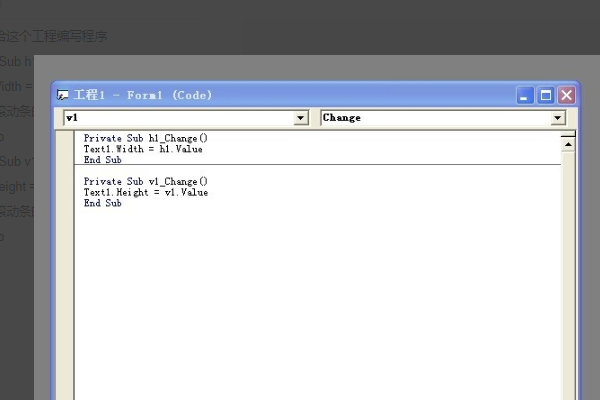Image resolution: width=600 pixels, height=400 pixels.
Task: Click the code scrollbar up arrow
Action: click(568, 145)
